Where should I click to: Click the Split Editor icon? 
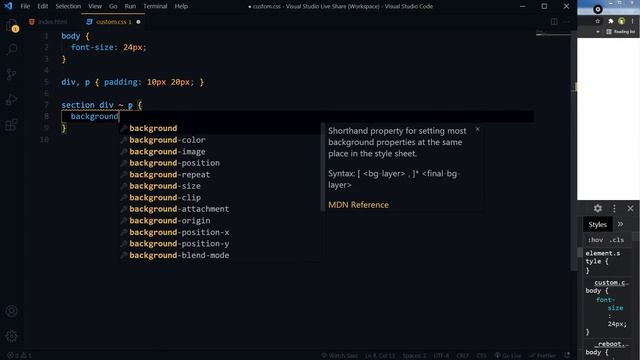click(554, 22)
